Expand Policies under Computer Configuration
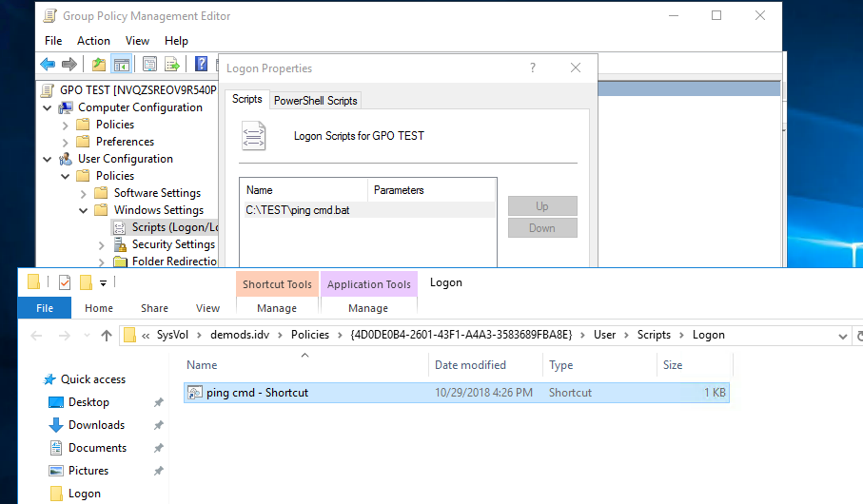863x504 pixels. pos(66,125)
